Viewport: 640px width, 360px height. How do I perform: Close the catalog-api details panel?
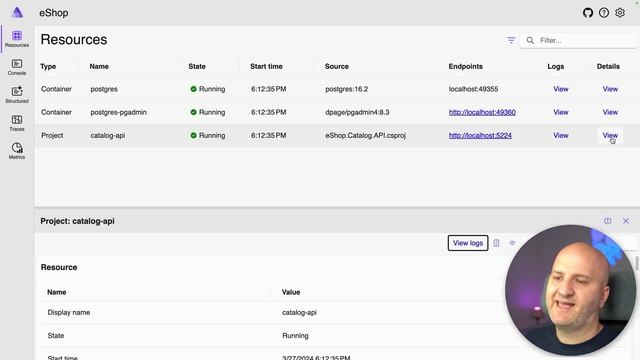(626, 221)
